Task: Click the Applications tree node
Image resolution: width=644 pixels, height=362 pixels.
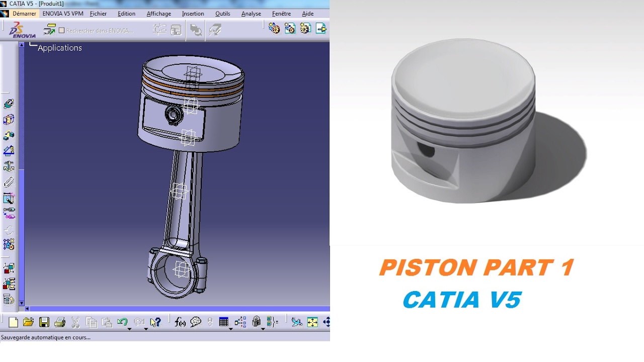Action: point(59,48)
